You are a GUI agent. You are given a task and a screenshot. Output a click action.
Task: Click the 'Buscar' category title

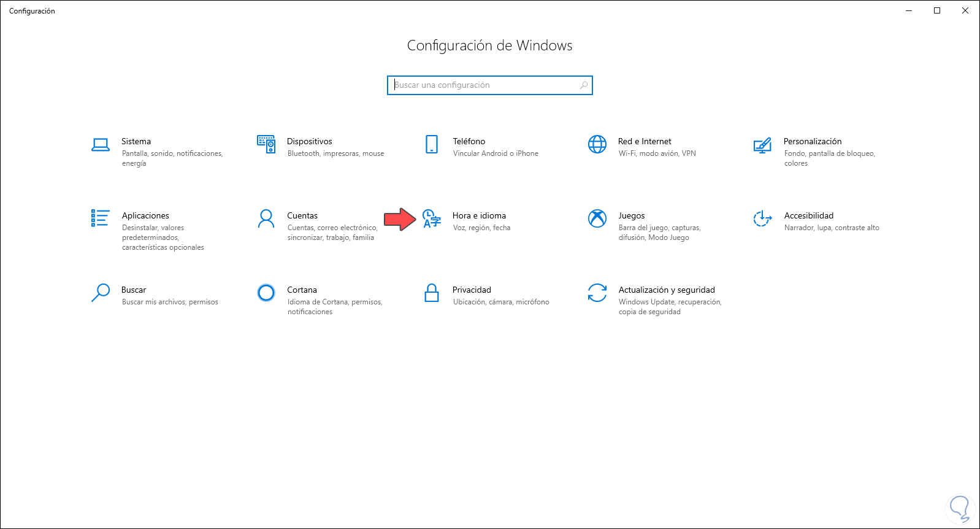click(134, 290)
